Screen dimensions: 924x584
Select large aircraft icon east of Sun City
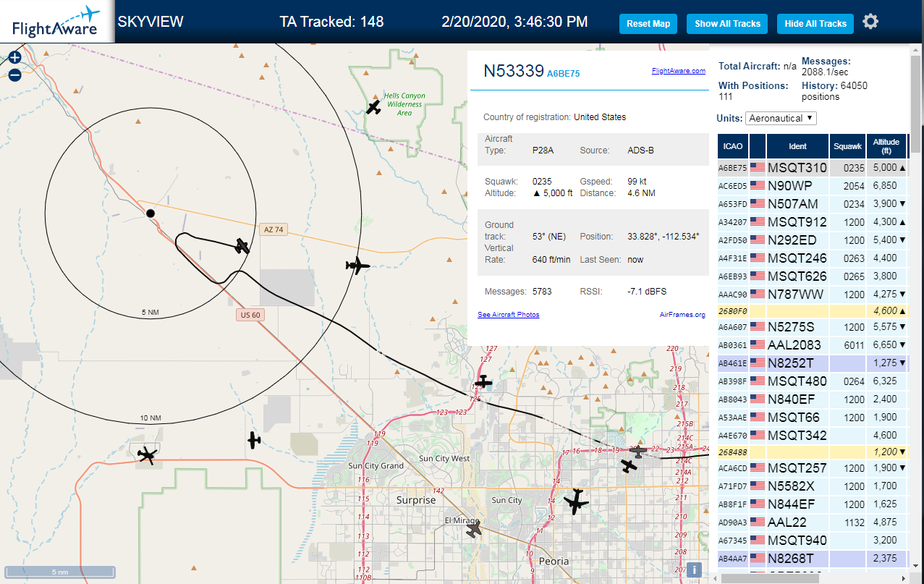click(576, 501)
